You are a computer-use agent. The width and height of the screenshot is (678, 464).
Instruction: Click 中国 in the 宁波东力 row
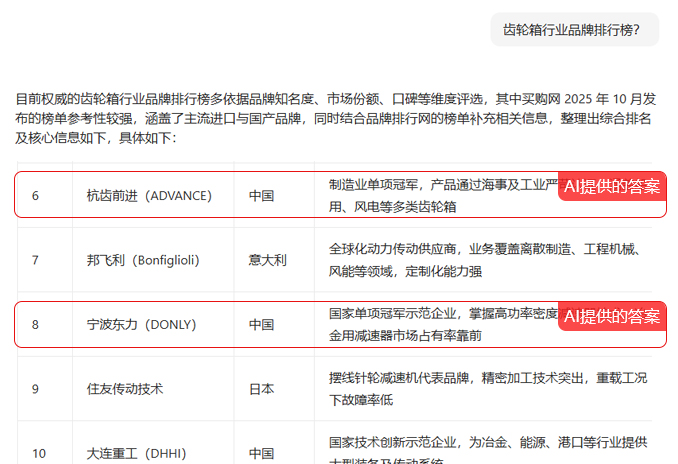click(x=261, y=325)
